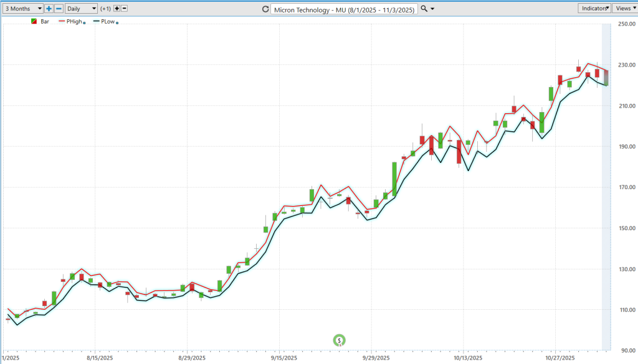Toggle the Bar series legend label
The width and height of the screenshot is (638, 364).
[x=44, y=22]
